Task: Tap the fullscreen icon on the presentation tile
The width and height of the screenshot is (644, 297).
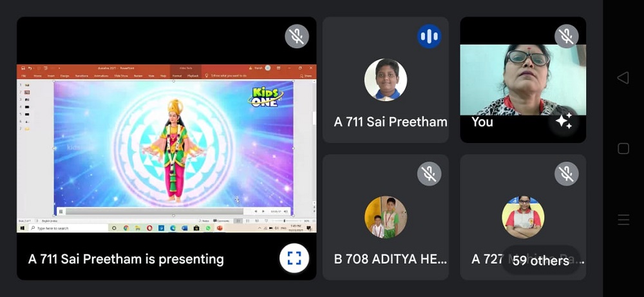Action: point(294,258)
